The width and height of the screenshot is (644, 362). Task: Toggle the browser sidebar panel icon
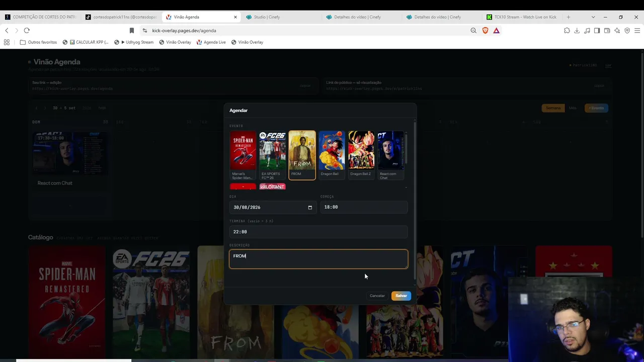click(597, 31)
